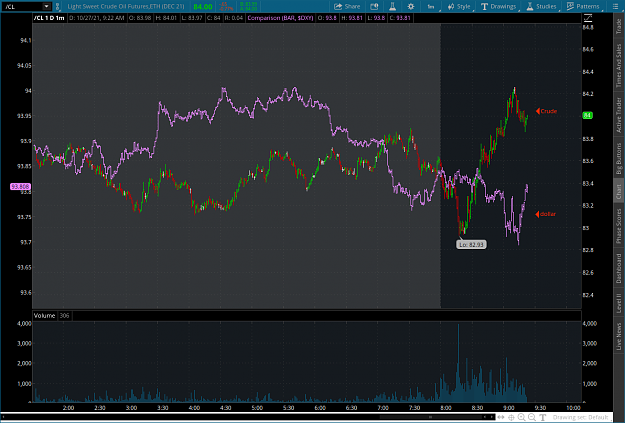Click the Crude chart label

[x=548, y=111]
